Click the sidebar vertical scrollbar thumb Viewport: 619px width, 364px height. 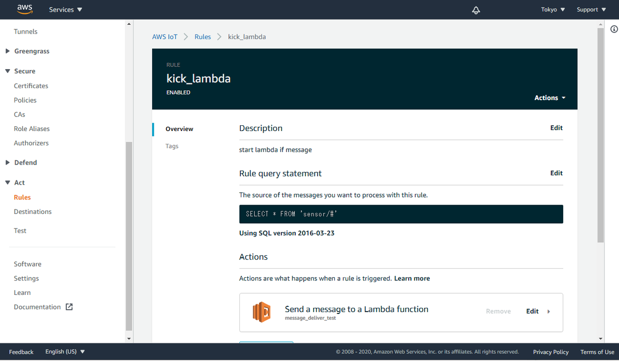tap(129, 236)
